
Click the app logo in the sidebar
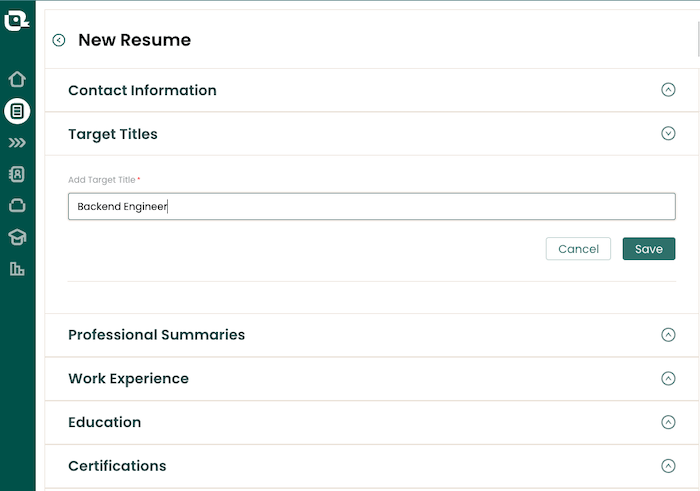17,21
